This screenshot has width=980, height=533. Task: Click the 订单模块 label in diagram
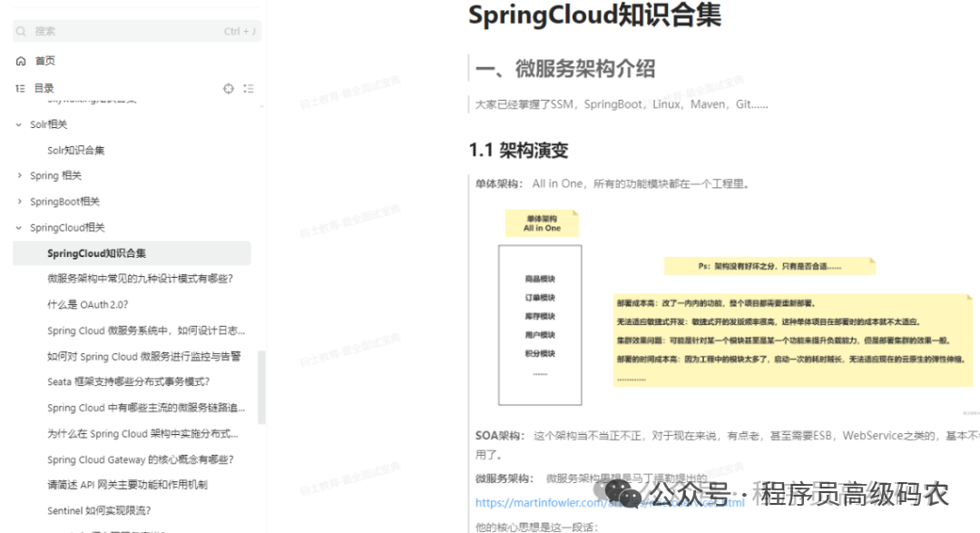coord(540,298)
